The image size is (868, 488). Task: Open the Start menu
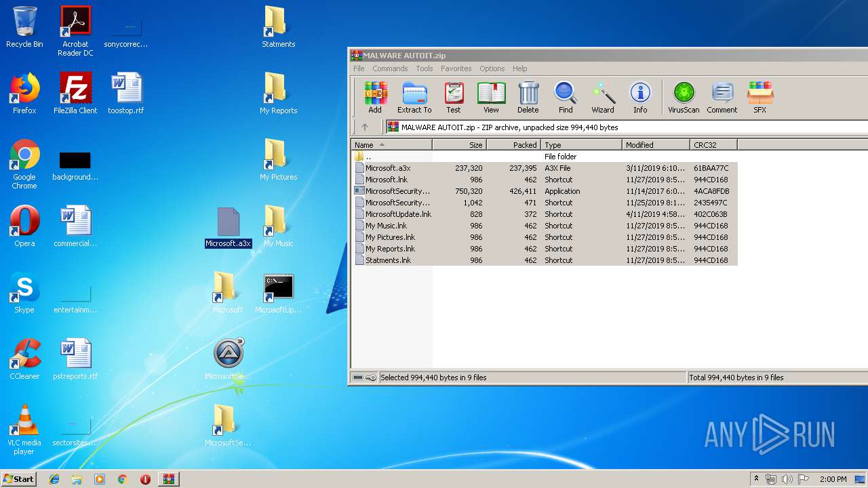click(19, 479)
